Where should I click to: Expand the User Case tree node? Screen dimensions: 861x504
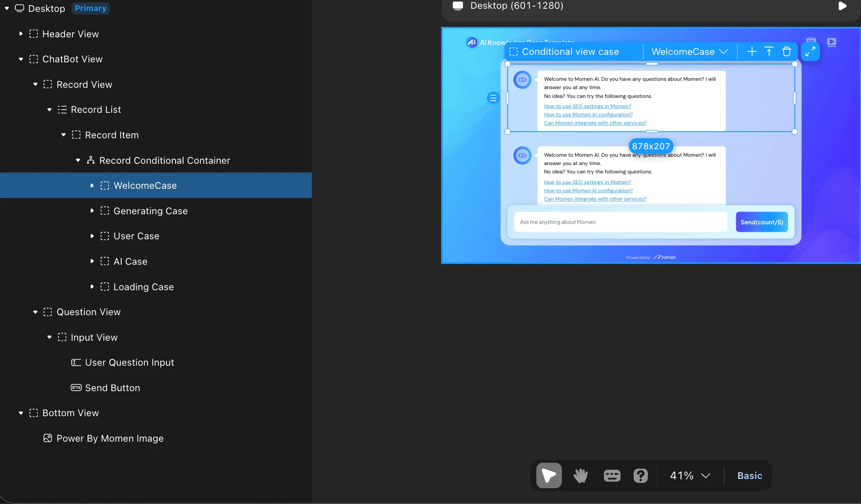[92, 236]
